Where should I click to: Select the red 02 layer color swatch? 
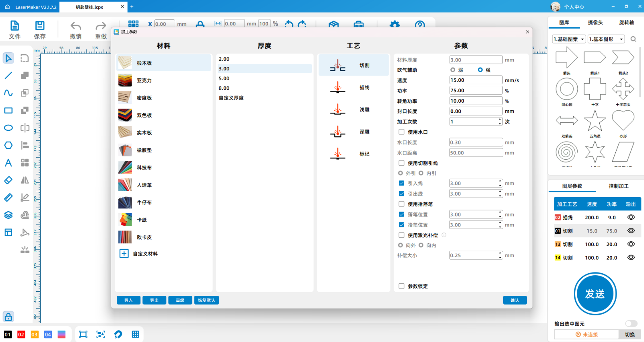(x=21, y=334)
